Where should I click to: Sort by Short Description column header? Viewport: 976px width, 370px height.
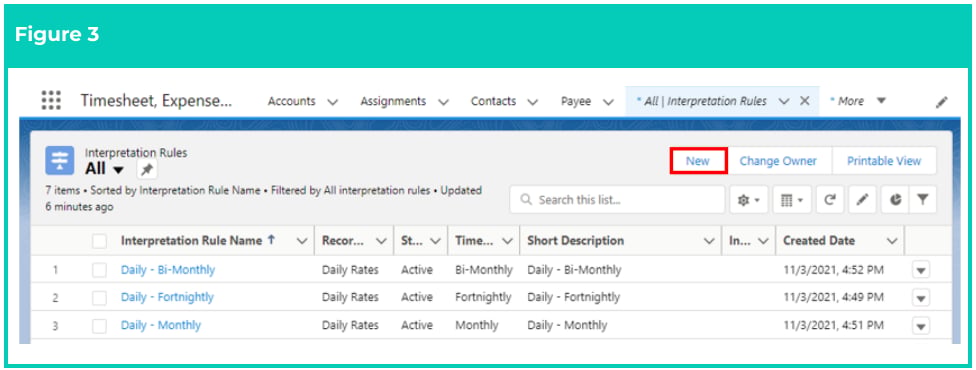click(575, 241)
